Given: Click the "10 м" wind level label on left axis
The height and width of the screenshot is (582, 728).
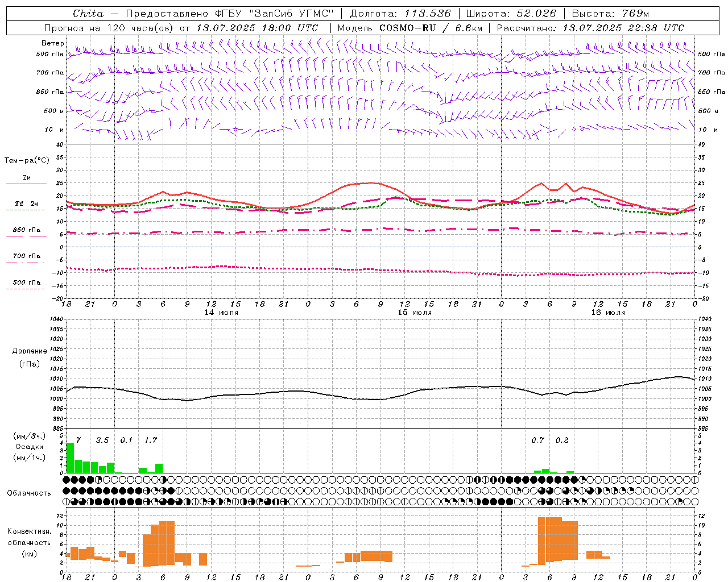Looking at the screenshot, I should coord(55,130).
